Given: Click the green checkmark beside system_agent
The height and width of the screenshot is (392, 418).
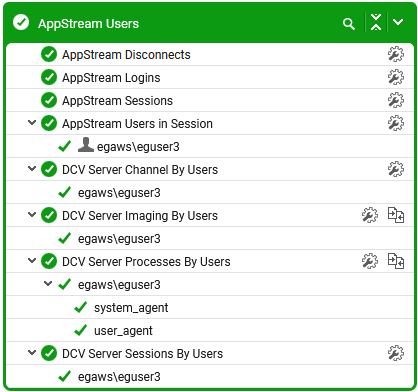Looking at the screenshot, I should (x=81, y=307).
